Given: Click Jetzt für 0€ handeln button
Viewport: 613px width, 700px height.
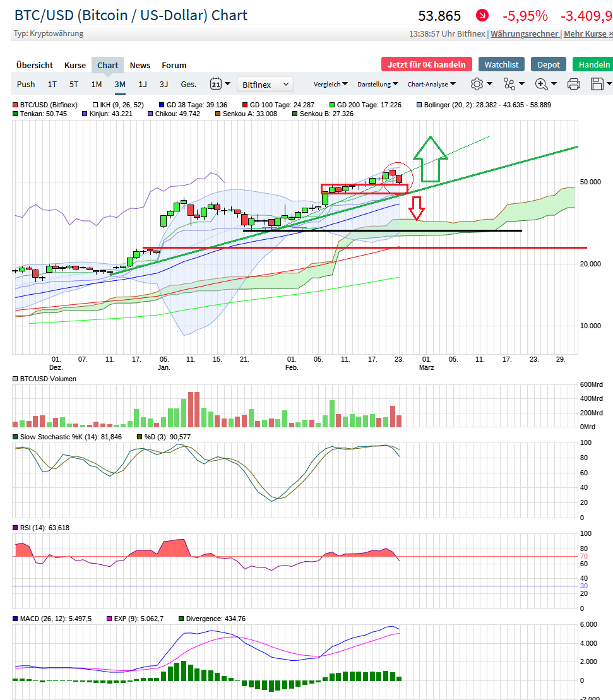Looking at the screenshot, I should (426, 64).
